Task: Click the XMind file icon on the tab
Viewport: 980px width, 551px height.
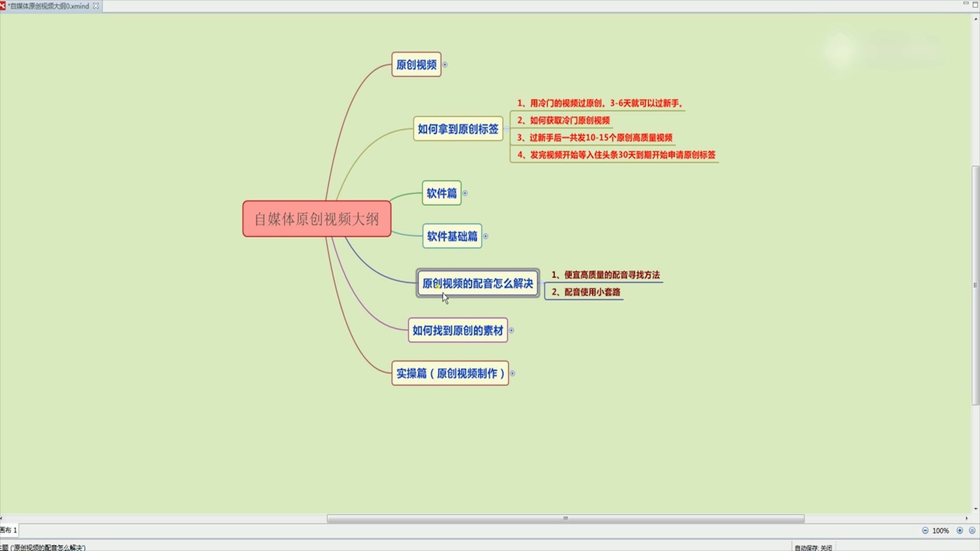Action: [x=3, y=6]
